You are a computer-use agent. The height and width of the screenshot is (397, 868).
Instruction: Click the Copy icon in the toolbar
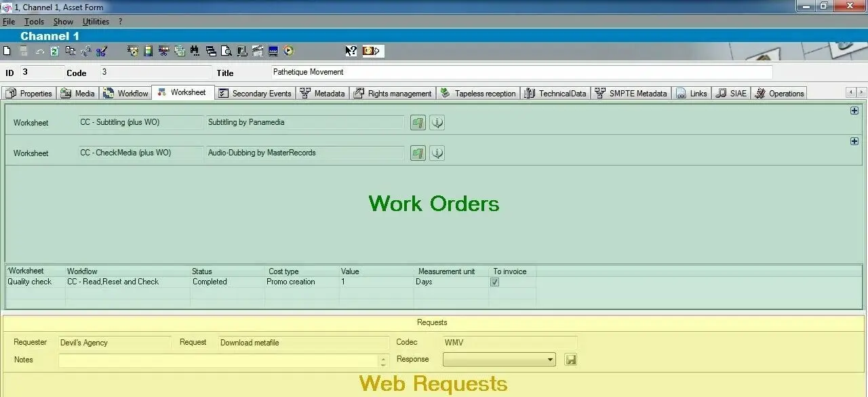70,51
